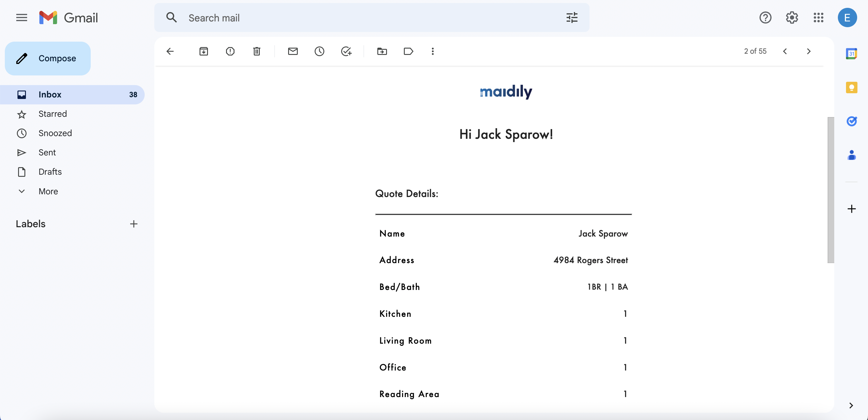
Task: Hide side panel arrow
Action: pos(851,406)
